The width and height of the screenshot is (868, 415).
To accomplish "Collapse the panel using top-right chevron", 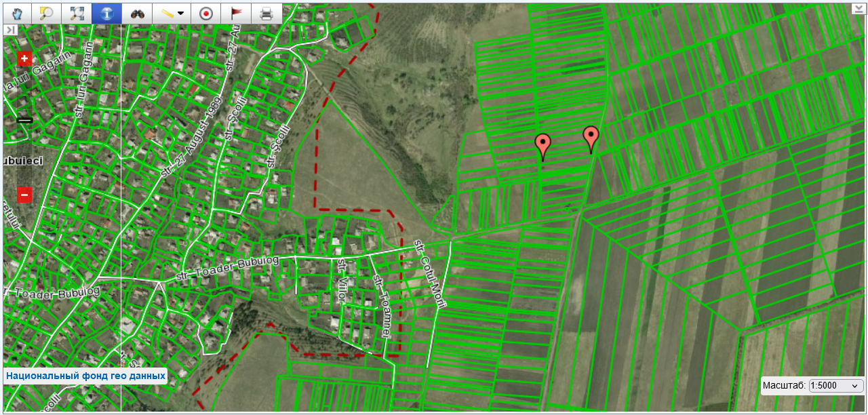I will pos(859,9).
